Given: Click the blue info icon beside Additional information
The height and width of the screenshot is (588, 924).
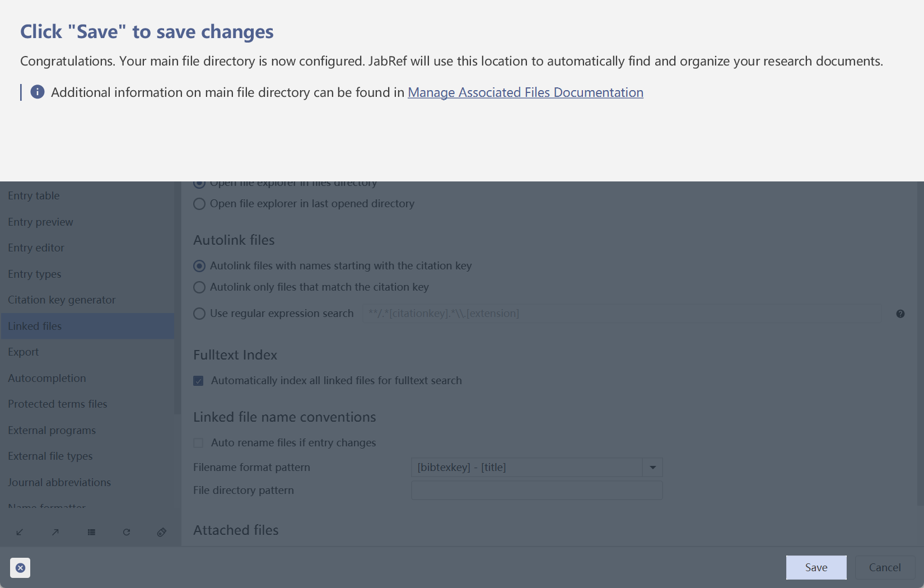Looking at the screenshot, I should 38,92.
